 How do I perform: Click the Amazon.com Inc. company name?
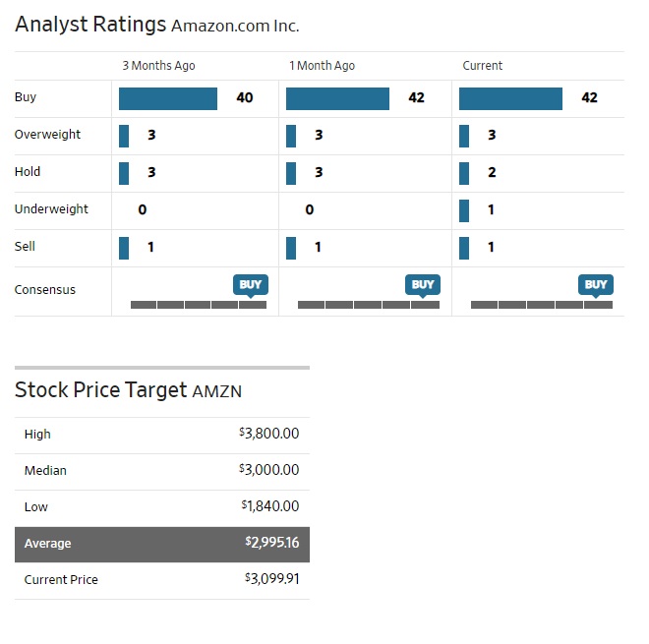pyautogui.click(x=235, y=26)
